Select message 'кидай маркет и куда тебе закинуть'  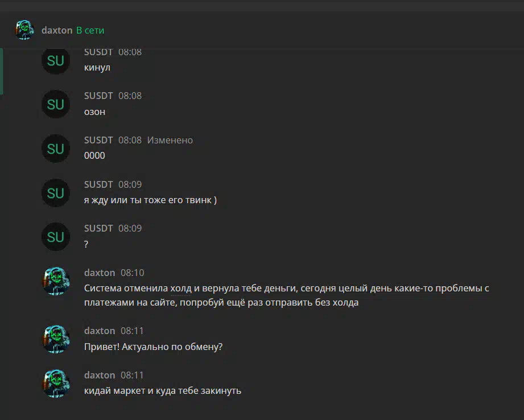pyautogui.click(x=163, y=390)
